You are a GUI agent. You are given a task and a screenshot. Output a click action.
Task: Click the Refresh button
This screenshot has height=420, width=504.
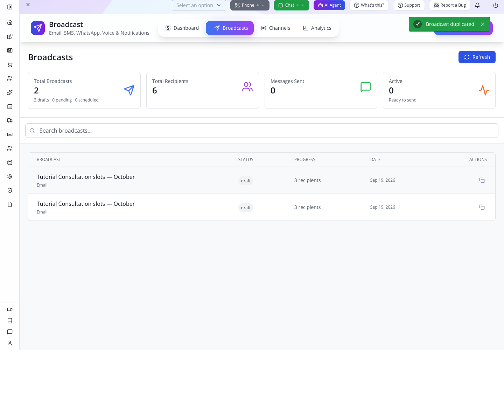pos(477,57)
